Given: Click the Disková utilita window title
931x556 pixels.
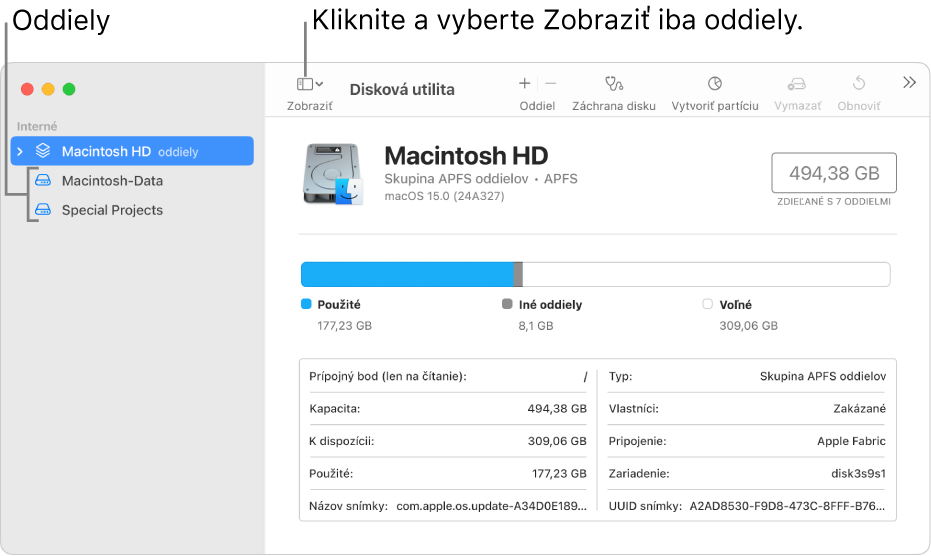Looking at the screenshot, I should 402,90.
